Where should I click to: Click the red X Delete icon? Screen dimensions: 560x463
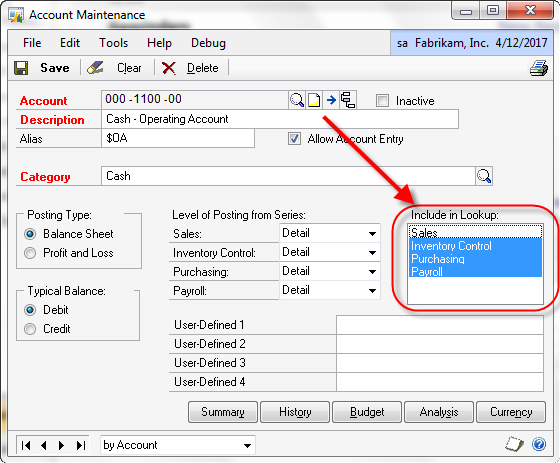169,68
